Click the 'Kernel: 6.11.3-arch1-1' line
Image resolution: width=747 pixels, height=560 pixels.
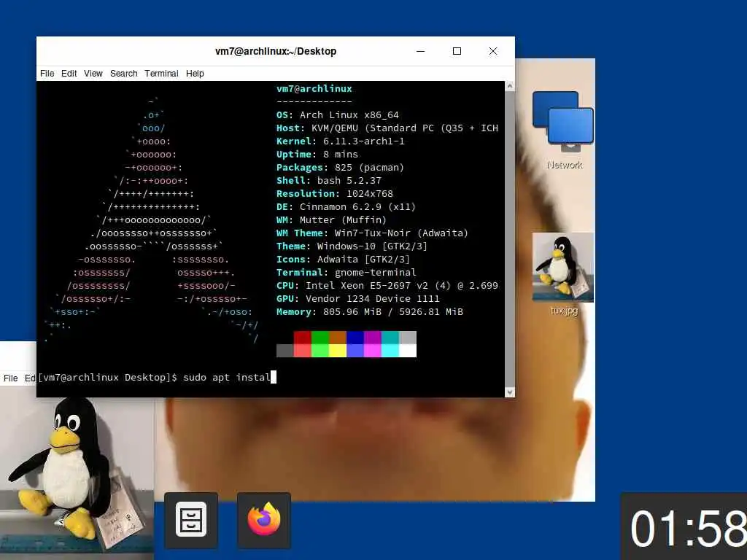pyautogui.click(x=340, y=141)
